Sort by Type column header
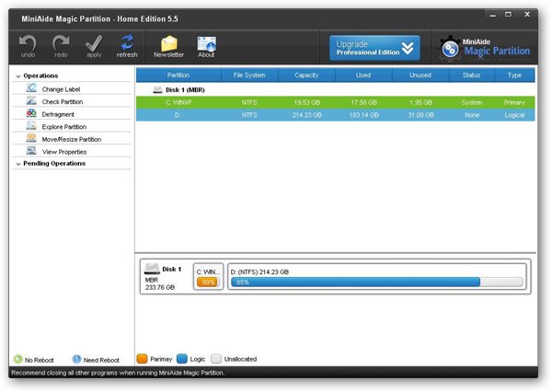The height and width of the screenshot is (392, 552). point(514,75)
